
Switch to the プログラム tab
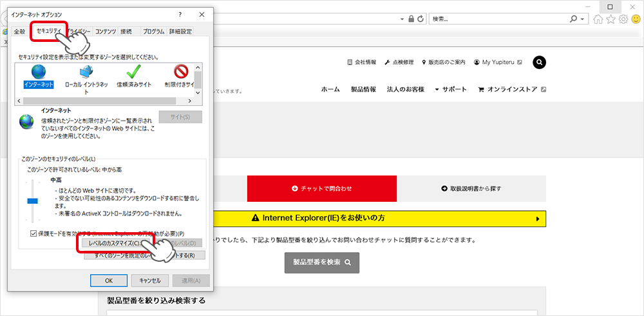(154, 32)
